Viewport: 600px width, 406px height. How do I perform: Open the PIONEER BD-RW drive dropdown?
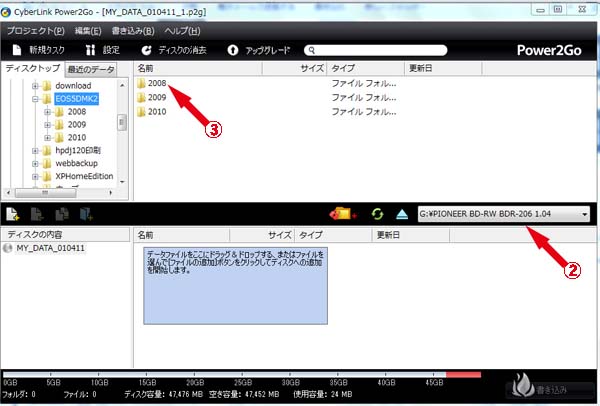pyautogui.click(x=584, y=214)
